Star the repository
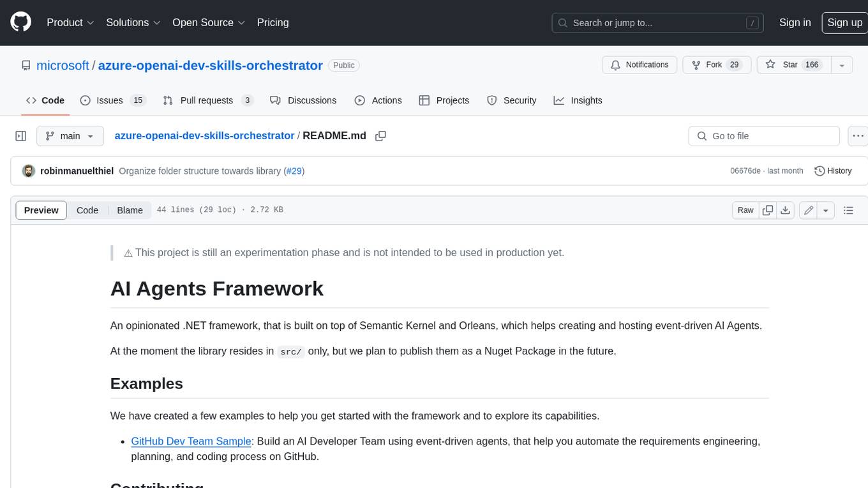This screenshot has height=488, width=868. (793, 65)
